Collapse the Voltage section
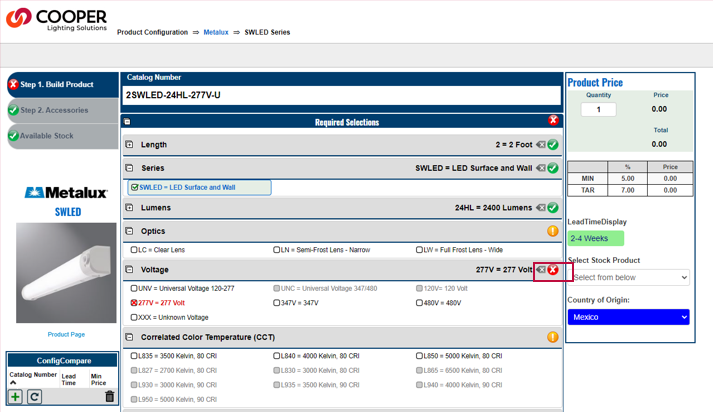The height and width of the screenshot is (412, 713). point(129,270)
